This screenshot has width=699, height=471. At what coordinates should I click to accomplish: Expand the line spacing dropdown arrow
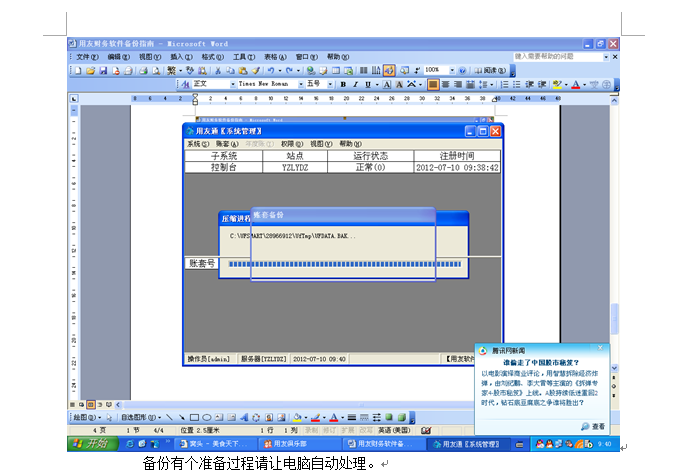[x=492, y=84]
